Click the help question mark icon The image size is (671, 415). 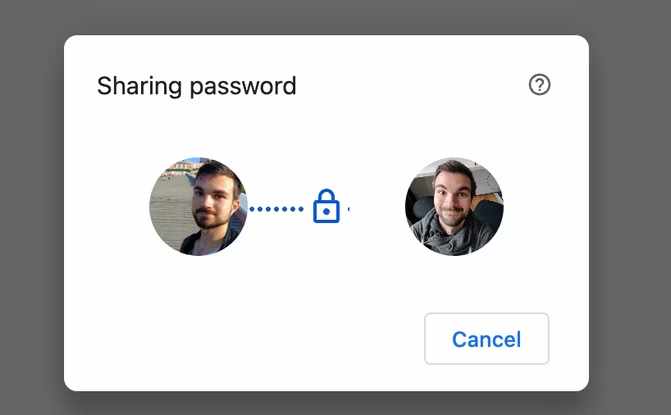[x=539, y=85]
